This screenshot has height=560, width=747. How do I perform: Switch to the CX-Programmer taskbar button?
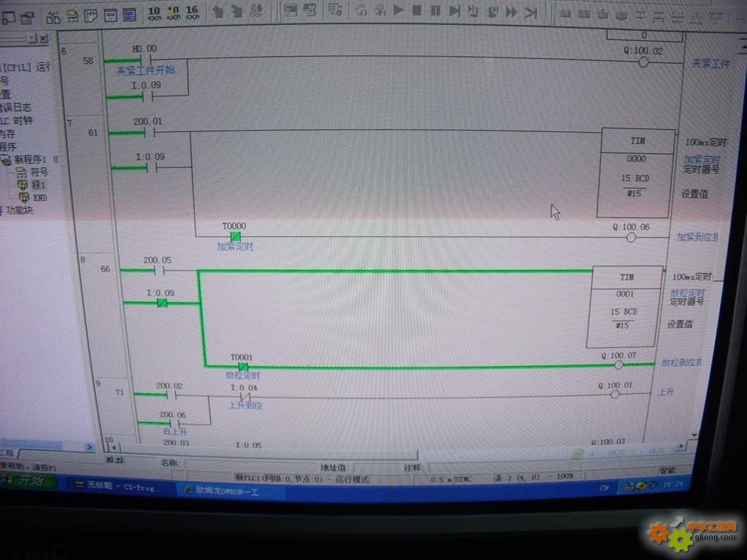(119, 486)
